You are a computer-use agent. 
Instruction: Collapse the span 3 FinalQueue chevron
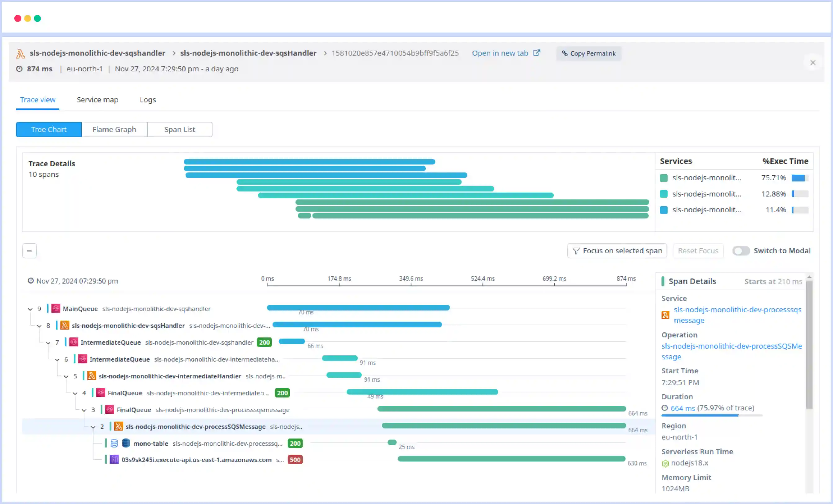(x=84, y=410)
